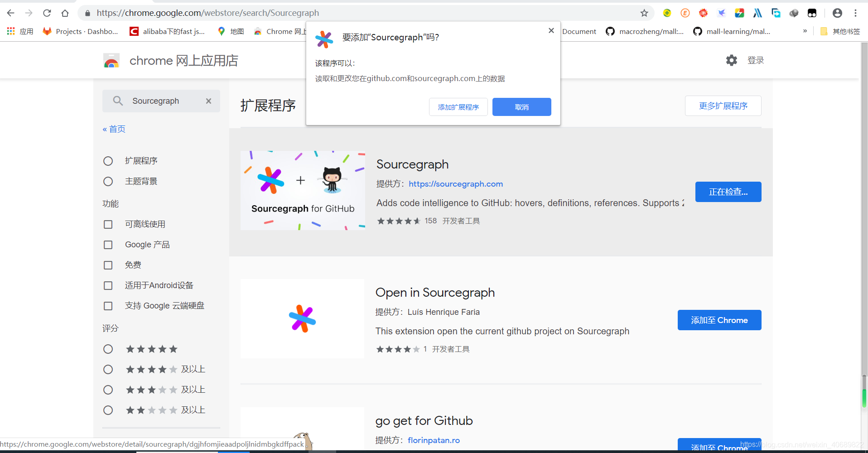Click the Sourcegraph result title
This screenshot has width=868, height=453.
coord(412,164)
